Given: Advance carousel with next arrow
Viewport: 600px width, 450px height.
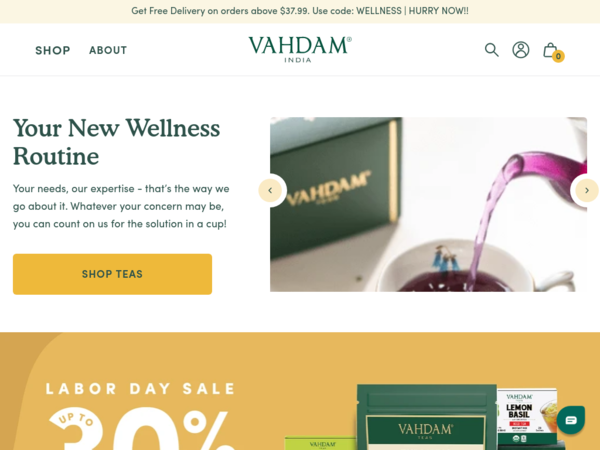Looking at the screenshot, I should (586, 190).
